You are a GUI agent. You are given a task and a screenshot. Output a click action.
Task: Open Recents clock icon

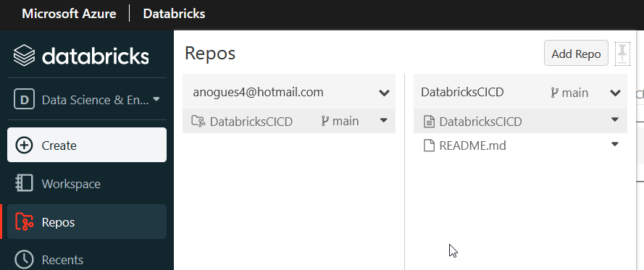tap(24, 259)
